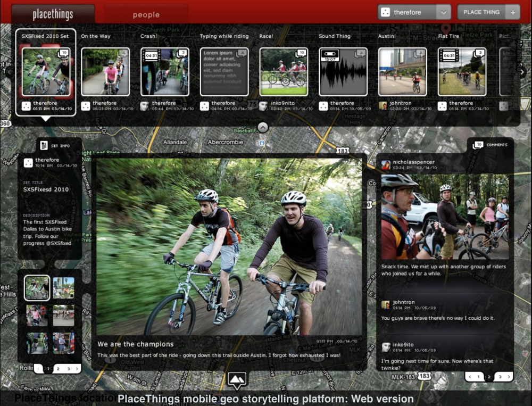
Task: Open the Race! photo thumbnail
Action: (284, 72)
